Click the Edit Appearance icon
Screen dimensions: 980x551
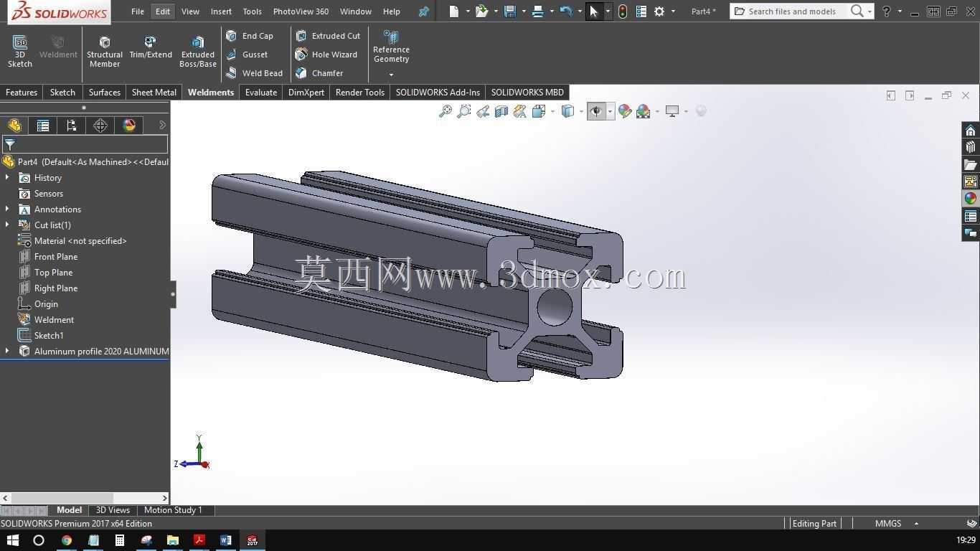[x=625, y=111]
